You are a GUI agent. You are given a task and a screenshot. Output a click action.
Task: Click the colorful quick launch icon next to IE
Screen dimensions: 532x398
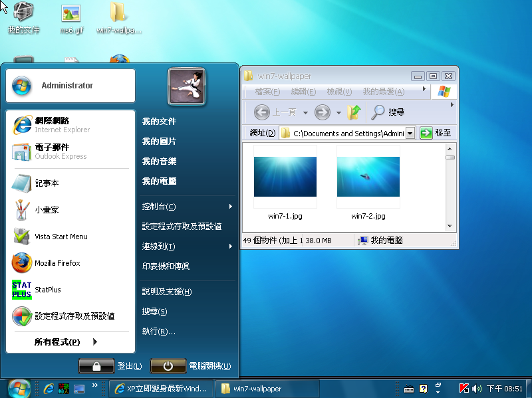coord(64,389)
